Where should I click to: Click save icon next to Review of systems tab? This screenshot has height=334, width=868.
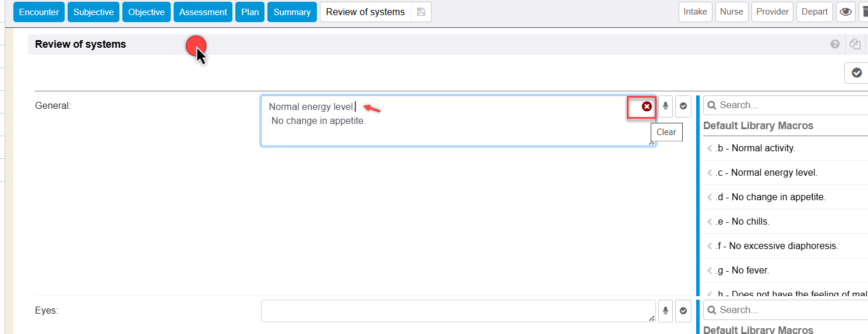point(421,12)
